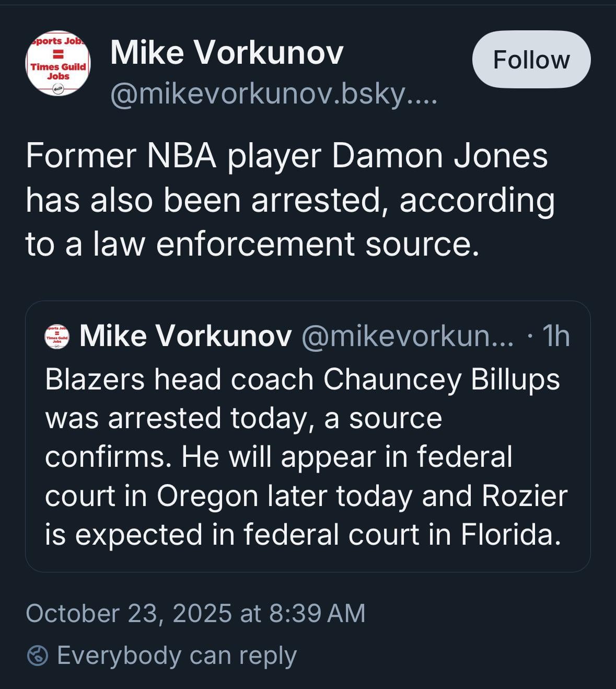The image size is (616, 689).
Task: Click the "Everybody can reply" label
Action: [x=177, y=656]
